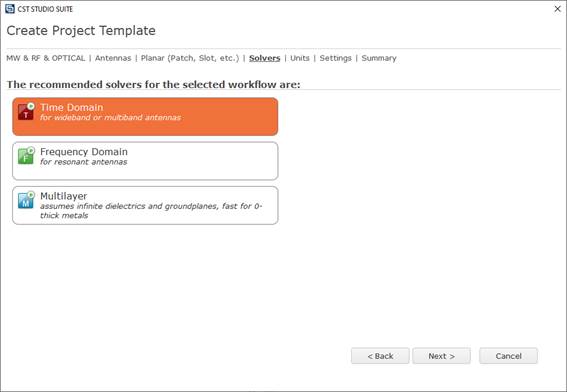This screenshot has width=567, height=392.
Task: Jump to the Antennas step
Action: pyautogui.click(x=113, y=58)
